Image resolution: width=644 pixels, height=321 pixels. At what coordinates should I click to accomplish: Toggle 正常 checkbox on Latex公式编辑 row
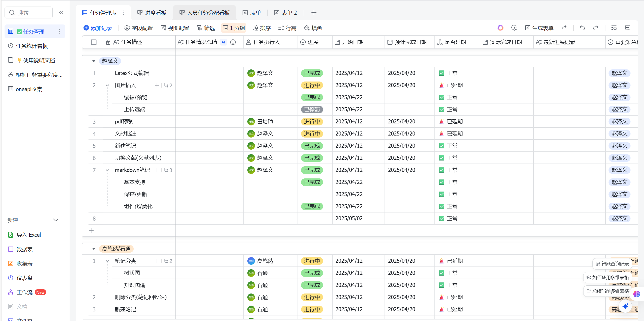[442, 73]
